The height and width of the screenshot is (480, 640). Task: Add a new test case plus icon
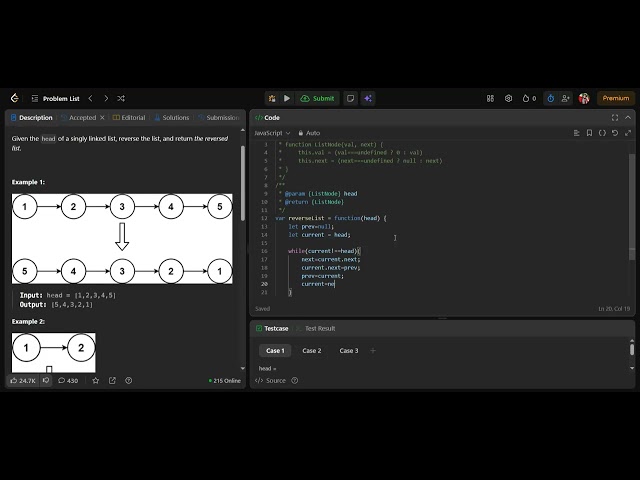tap(373, 351)
